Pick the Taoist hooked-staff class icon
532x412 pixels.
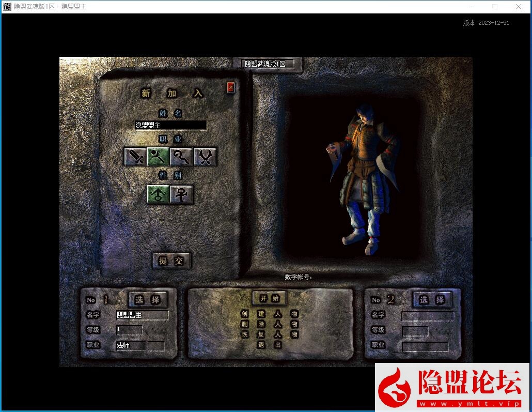point(182,157)
